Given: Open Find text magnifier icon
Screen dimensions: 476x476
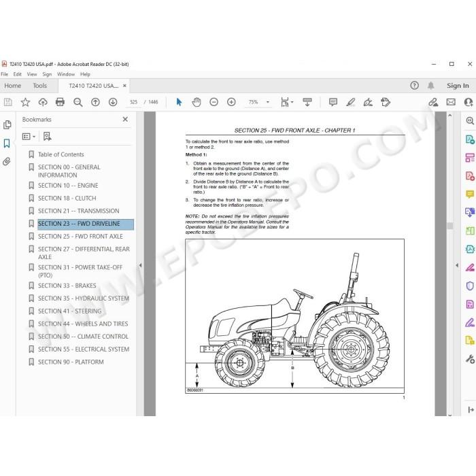Looking at the screenshot, I should pos(78,102).
